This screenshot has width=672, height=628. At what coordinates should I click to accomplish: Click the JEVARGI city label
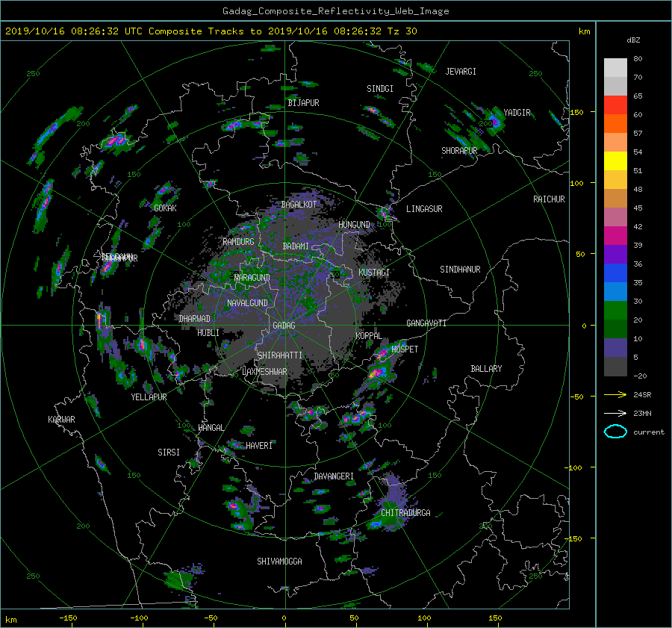[x=461, y=72]
